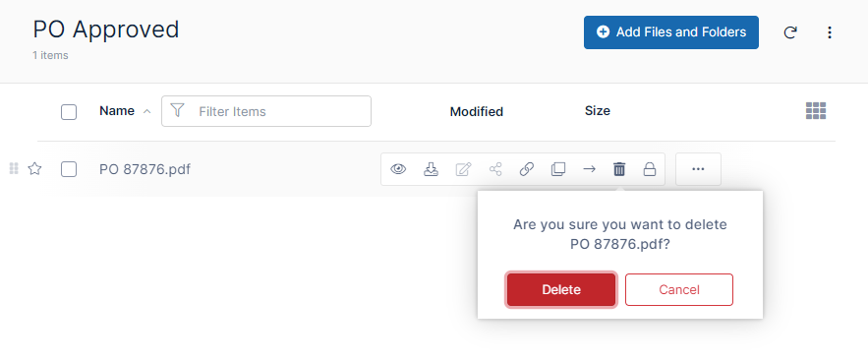868x362 pixels.
Task: Copy the file with the copy icon
Action: click(558, 169)
